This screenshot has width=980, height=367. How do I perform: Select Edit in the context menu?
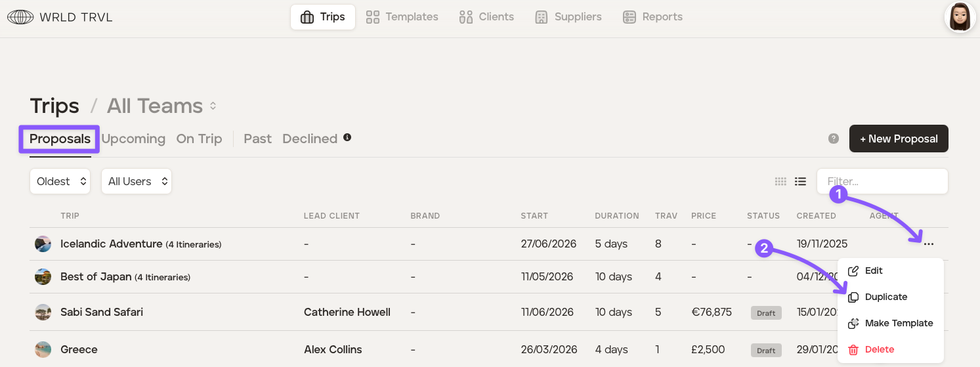(873, 270)
